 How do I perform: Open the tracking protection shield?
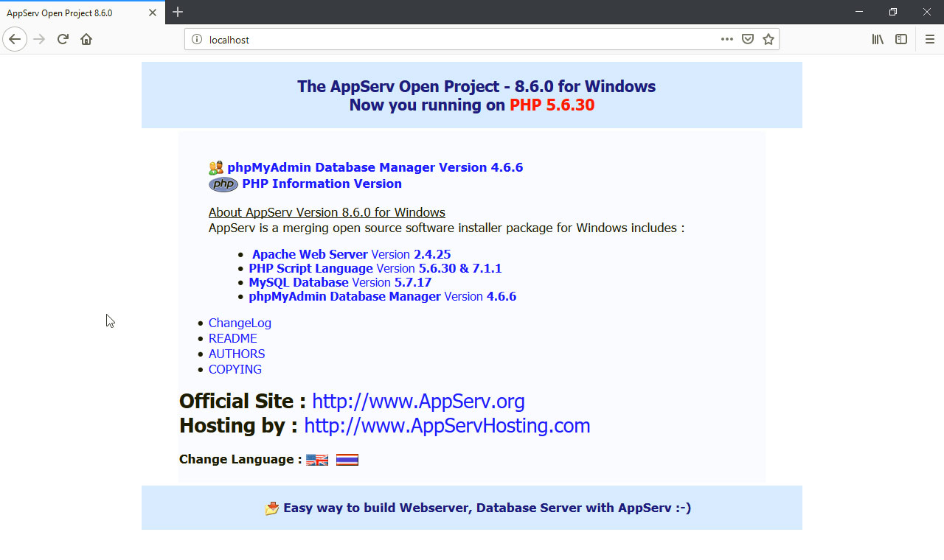[748, 39]
